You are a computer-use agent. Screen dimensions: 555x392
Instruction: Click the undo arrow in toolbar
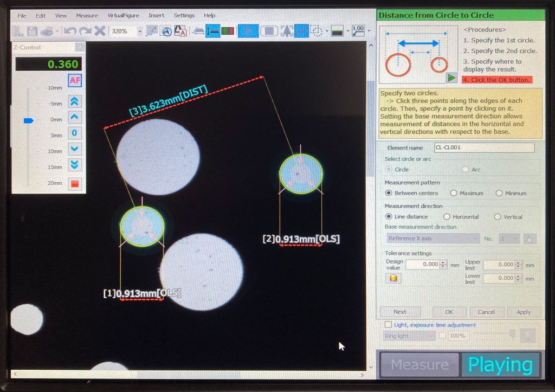tap(70, 31)
